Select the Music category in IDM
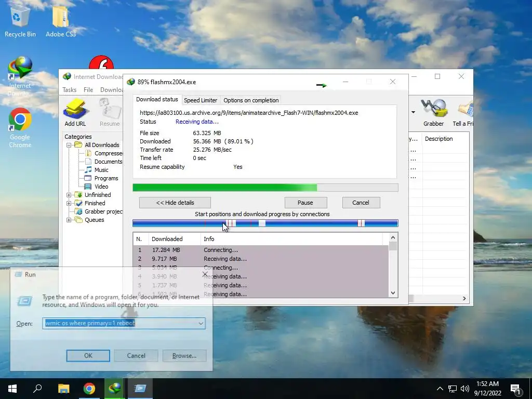Image resolution: width=532 pixels, height=399 pixels. click(101, 170)
